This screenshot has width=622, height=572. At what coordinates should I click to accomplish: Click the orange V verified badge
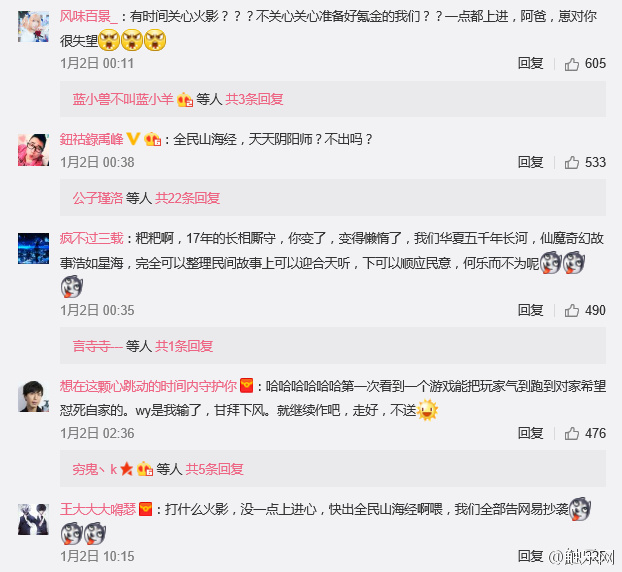pyautogui.click(x=133, y=139)
